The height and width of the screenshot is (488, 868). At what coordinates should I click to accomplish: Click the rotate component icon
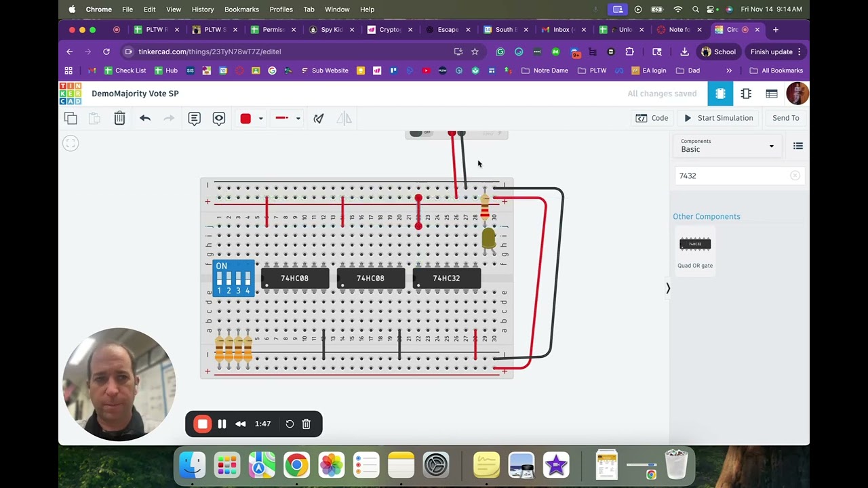click(x=319, y=119)
